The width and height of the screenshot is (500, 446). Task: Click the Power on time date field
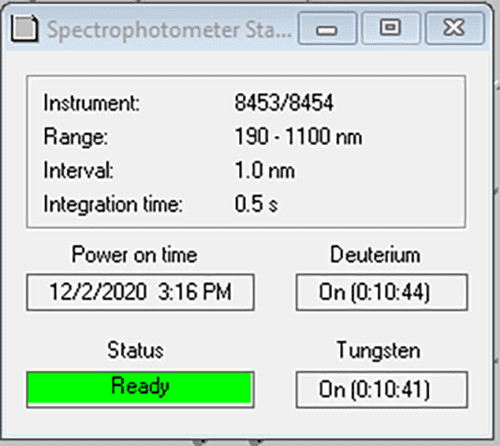tap(140, 292)
